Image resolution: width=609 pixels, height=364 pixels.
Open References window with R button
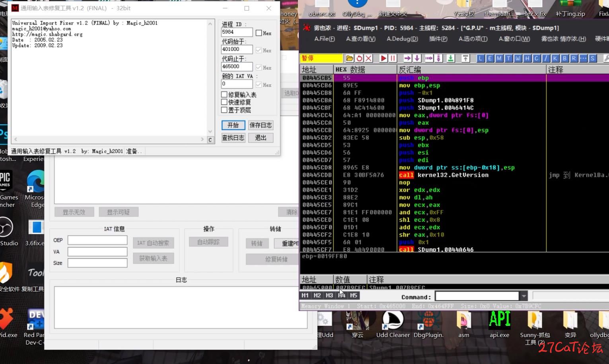coord(574,58)
